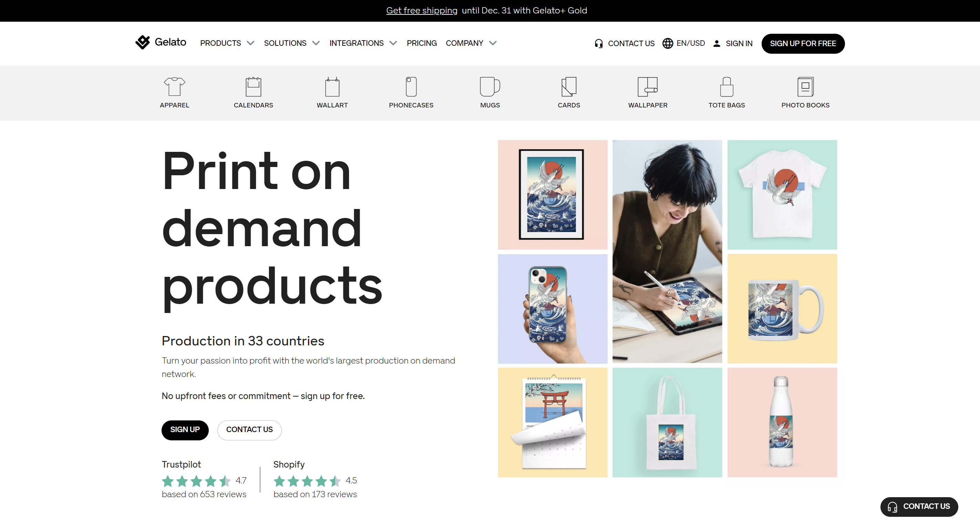Open the floating Contact Us chat button

click(x=919, y=506)
